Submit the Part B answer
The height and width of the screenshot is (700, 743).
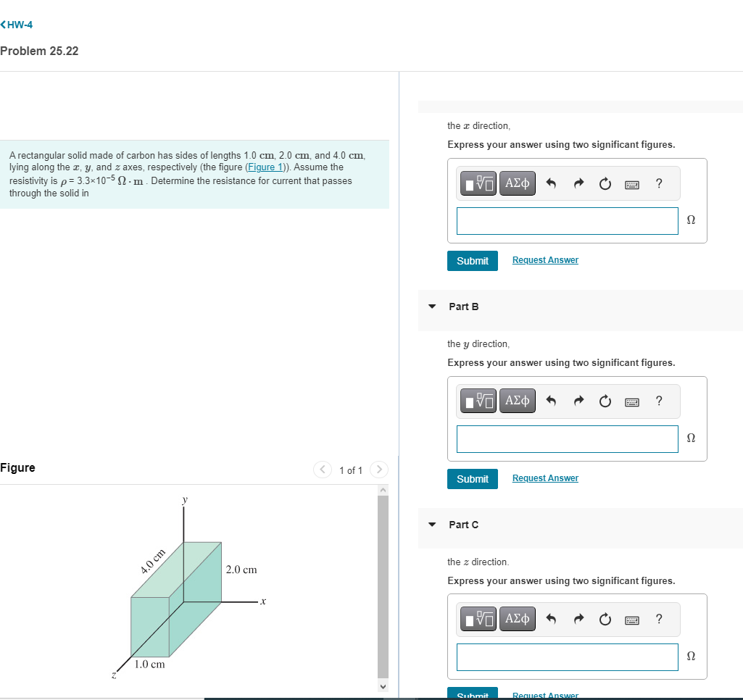472,478
